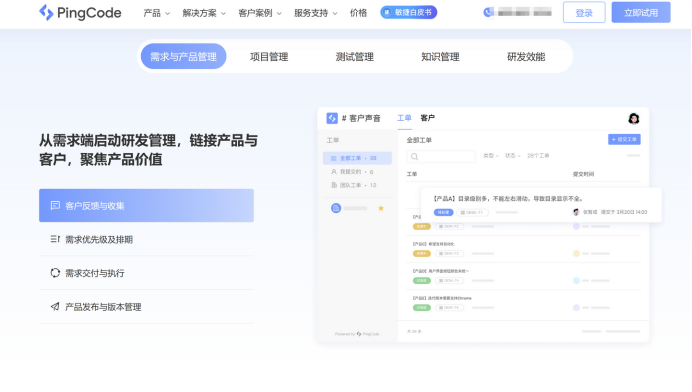Click the phone icon in header
The image size is (692, 392).
tap(488, 12)
